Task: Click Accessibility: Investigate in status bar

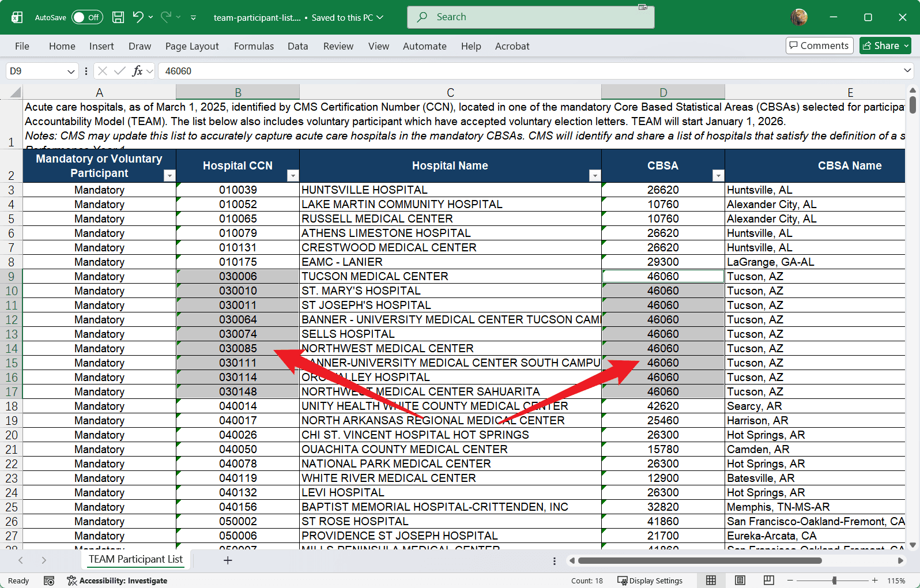Action: (x=117, y=581)
